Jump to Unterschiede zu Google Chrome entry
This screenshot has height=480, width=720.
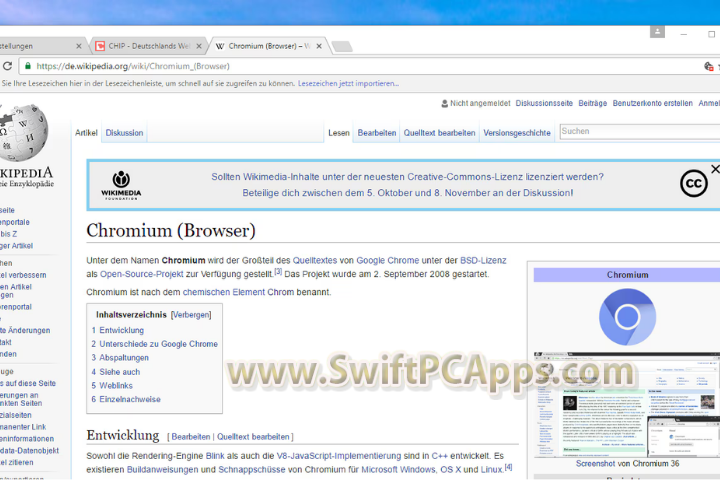click(x=154, y=344)
